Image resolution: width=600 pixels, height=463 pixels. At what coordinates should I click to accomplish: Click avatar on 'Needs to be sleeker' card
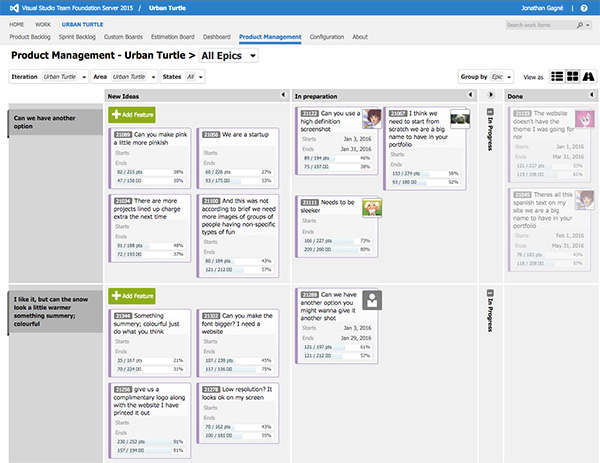tap(372, 208)
